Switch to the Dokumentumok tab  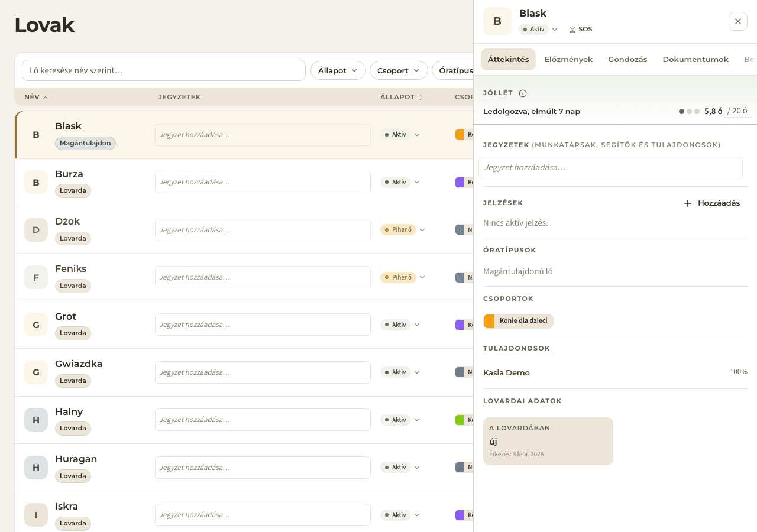tap(695, 59)
